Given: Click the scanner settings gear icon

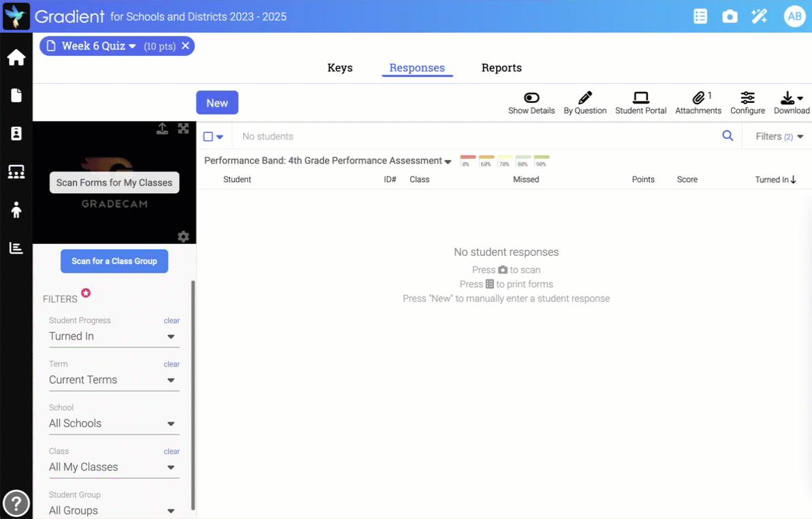Looking at the screenshot, I should [x=183, y=236].
